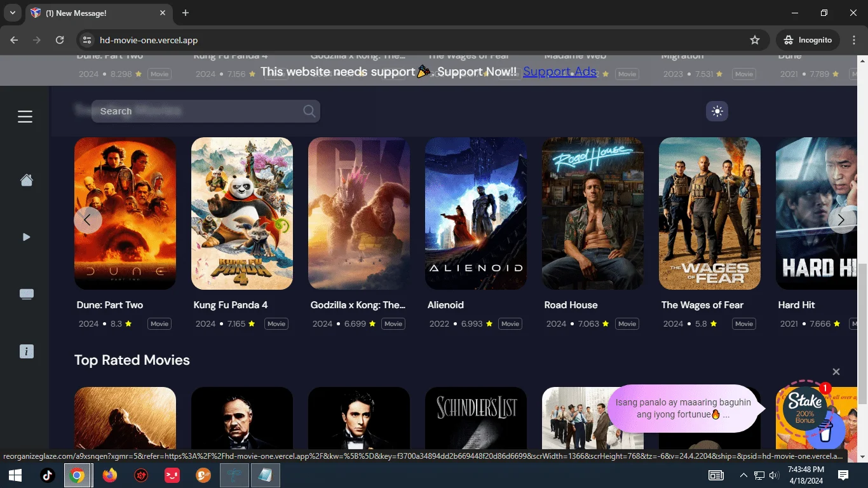The image size is (868, 488).
Task: Open The Godfather poster with Brando
Action: tap(242, 418)
